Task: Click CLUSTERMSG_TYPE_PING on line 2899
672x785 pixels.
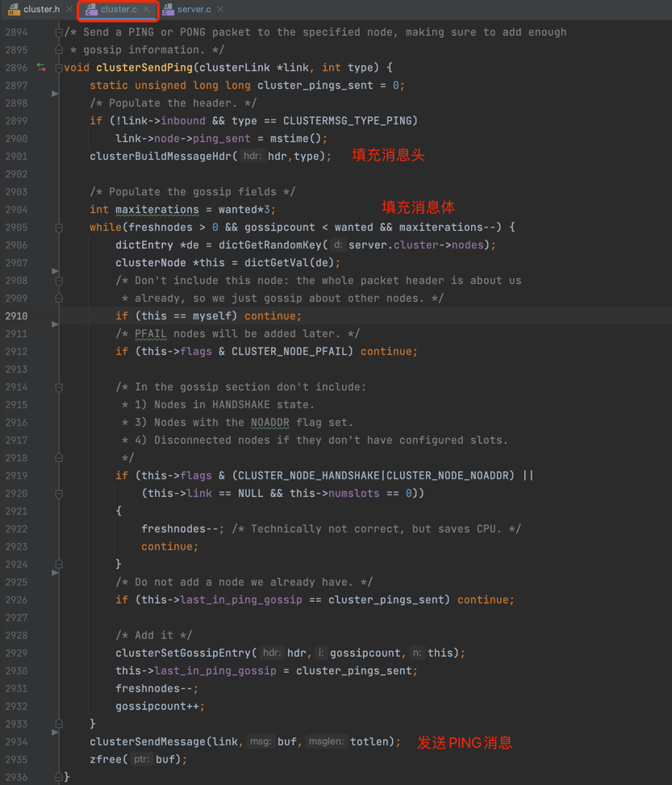Action: [x=347, y=121]
